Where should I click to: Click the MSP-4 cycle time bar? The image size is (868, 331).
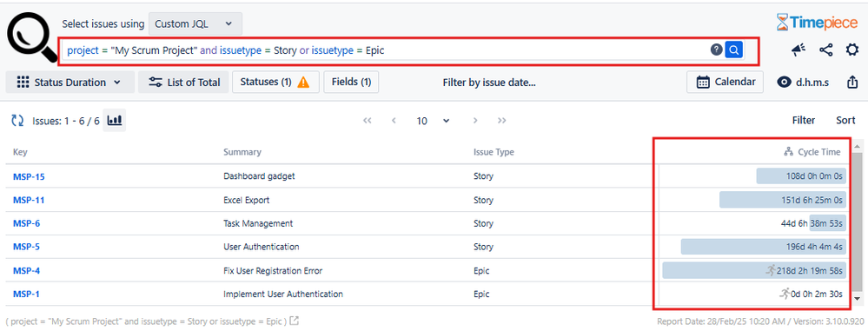tap(754, 270)
